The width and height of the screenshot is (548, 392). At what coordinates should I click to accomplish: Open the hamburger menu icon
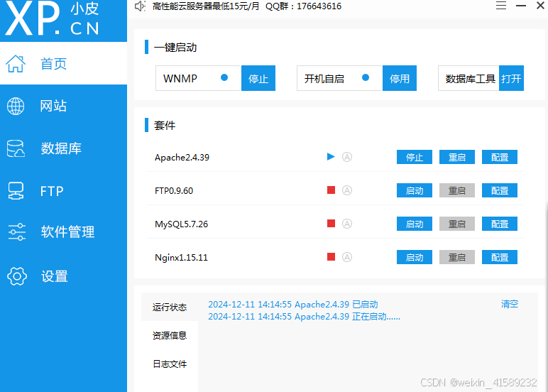(x=501, y=6)
